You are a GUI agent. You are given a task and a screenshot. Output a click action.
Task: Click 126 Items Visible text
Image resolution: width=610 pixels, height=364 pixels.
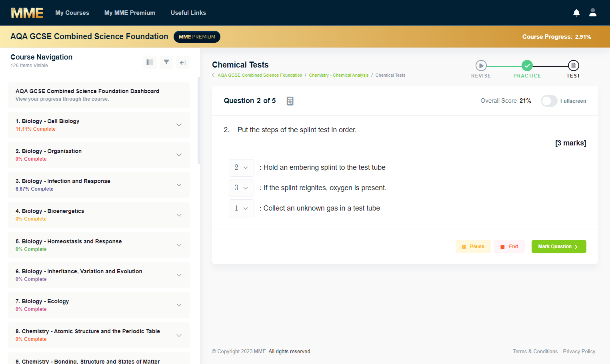click(29, 66)
